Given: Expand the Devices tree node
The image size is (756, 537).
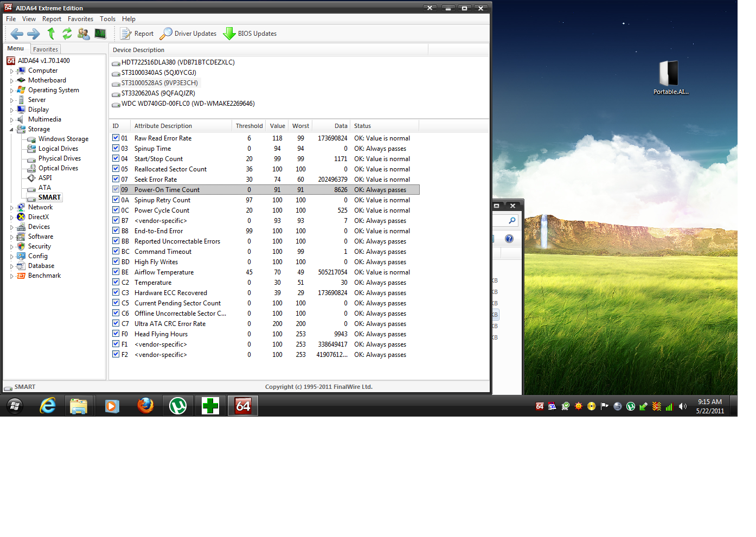Looking at the screenshot, I should pos(11,227).
